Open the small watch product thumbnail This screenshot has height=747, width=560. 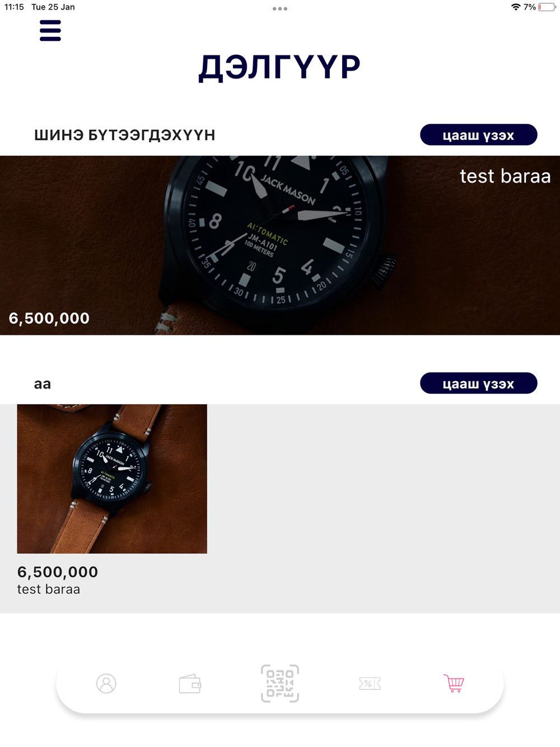(112, 479)
